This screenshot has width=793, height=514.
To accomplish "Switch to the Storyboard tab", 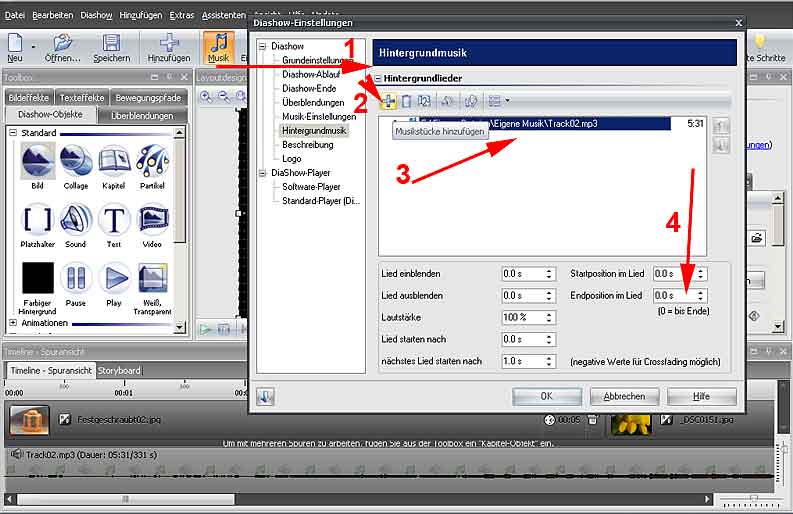I will click(119, 371).
